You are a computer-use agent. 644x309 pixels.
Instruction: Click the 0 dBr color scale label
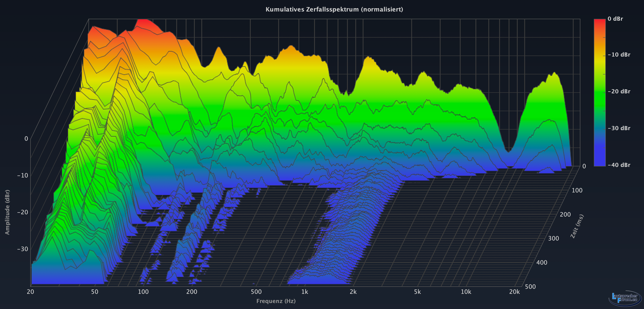615,19
